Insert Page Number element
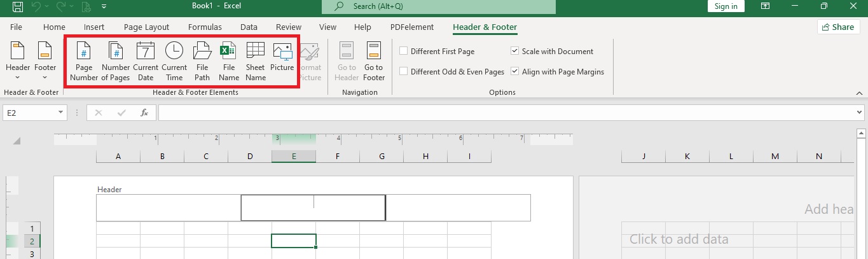868x259 pixels. pos(84,61)
